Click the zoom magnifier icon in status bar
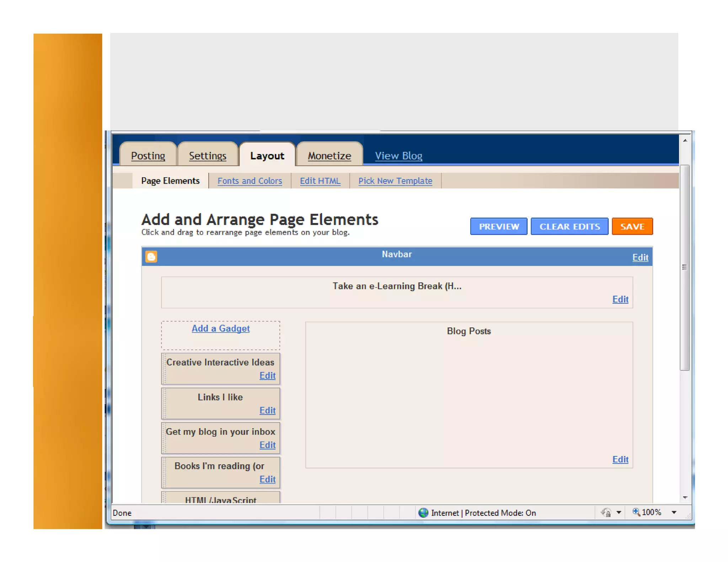Image resolution: width=728 pixels, height=562 pixels. (636, 512)
